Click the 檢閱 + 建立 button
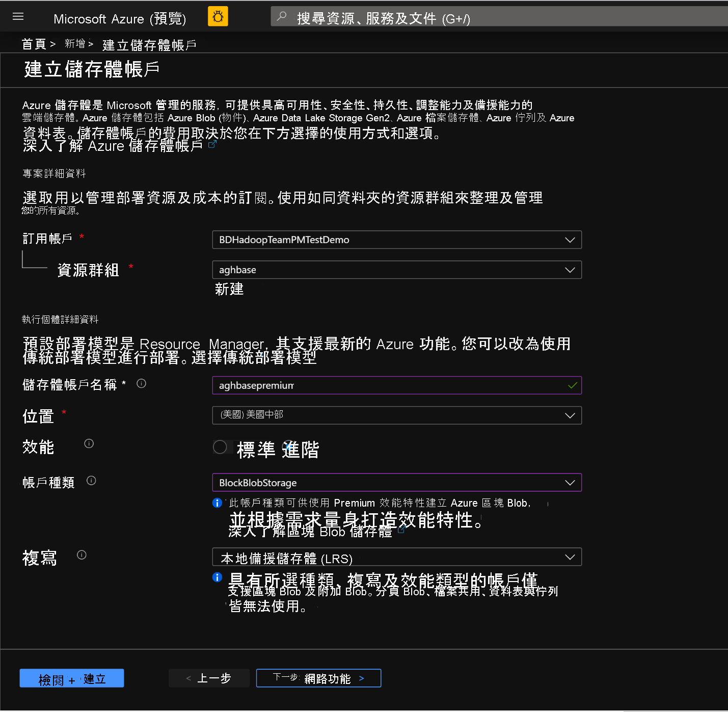 click(x=72, y=679)
